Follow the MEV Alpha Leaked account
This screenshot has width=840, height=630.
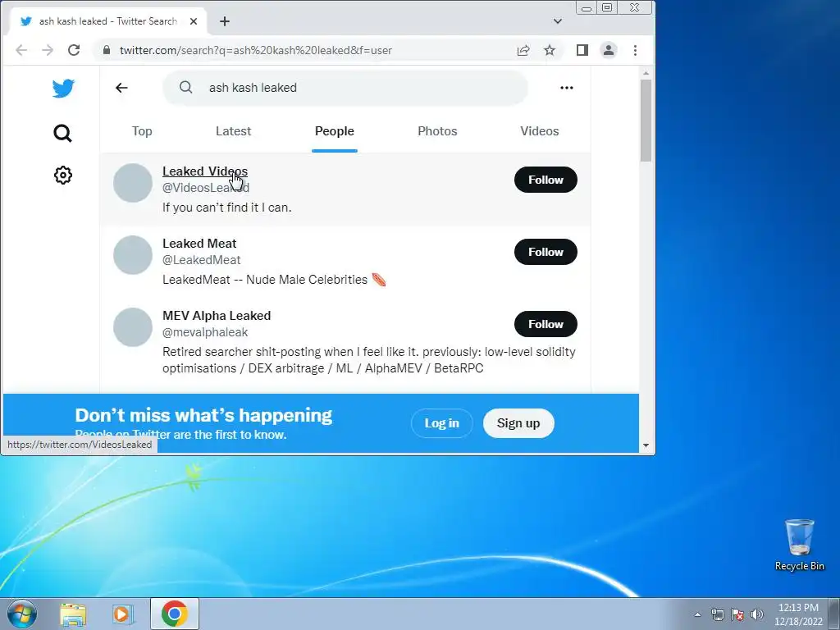[546, 324]
